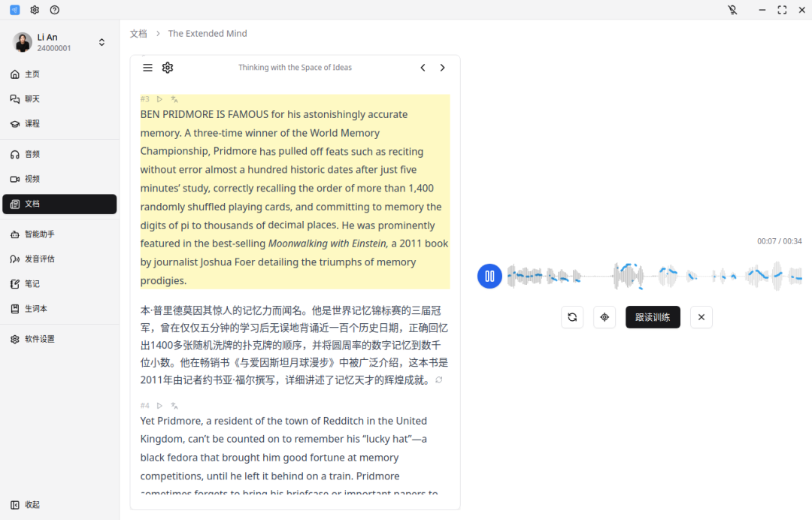Play sentence #3 with the play icon

159,98
